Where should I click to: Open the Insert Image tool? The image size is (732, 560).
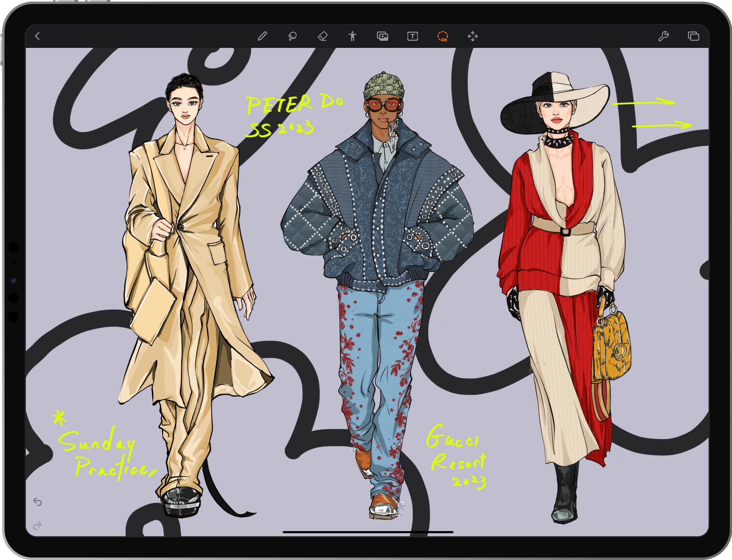click(x=382, y=36)
